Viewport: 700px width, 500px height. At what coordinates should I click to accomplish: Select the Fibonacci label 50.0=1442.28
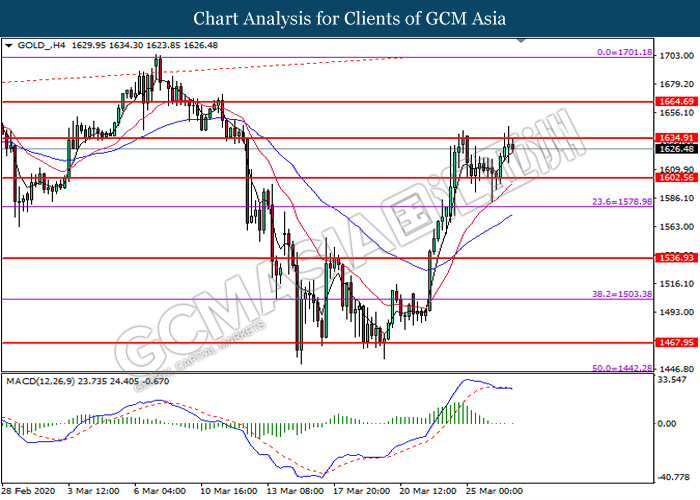622,368
